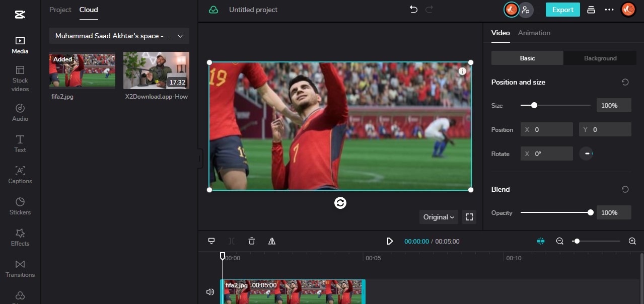
Task: Open the Transitions panel
Action: click(20, 269)
